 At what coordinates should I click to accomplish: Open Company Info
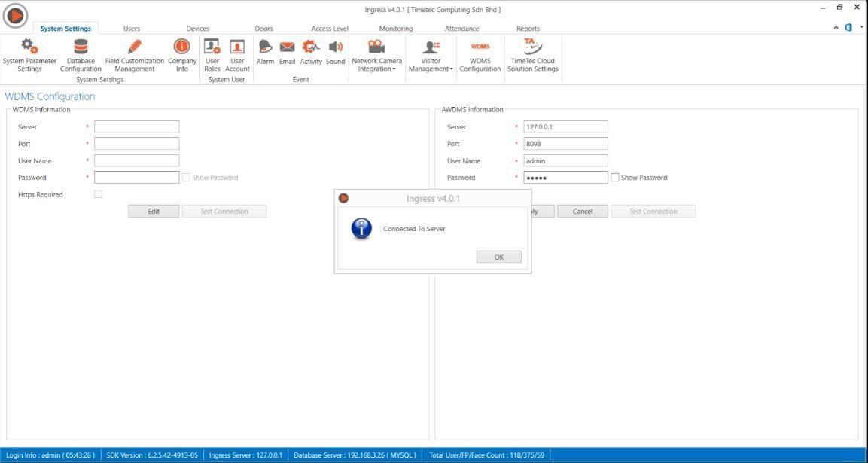point(182,56)
